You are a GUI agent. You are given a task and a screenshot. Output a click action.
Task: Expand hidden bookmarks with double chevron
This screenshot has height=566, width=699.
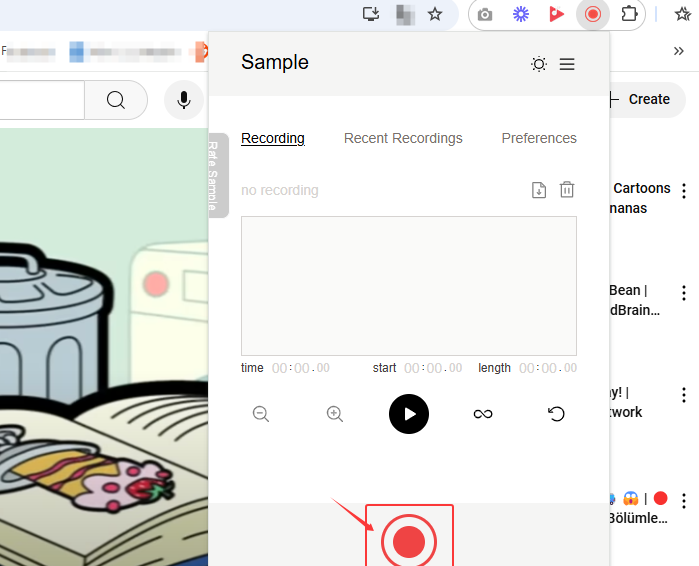[678, 51]
